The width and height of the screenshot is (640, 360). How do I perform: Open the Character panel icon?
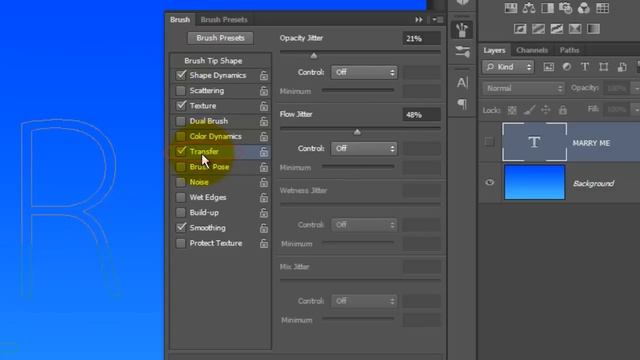462,83
